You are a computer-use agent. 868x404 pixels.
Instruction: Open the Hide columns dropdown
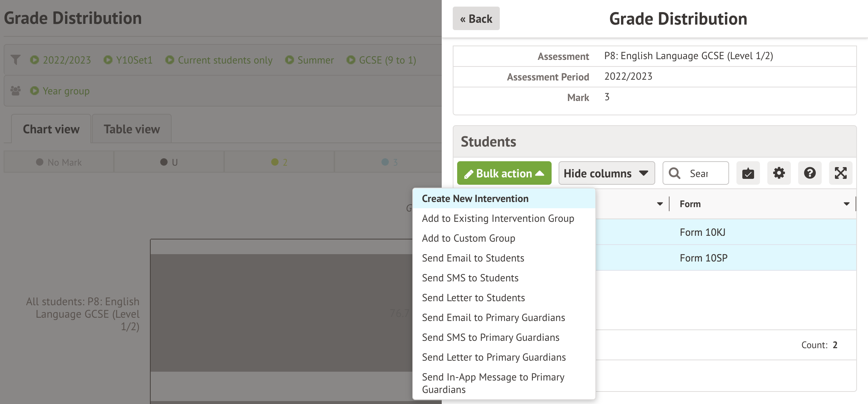click(x=606, y=173)
